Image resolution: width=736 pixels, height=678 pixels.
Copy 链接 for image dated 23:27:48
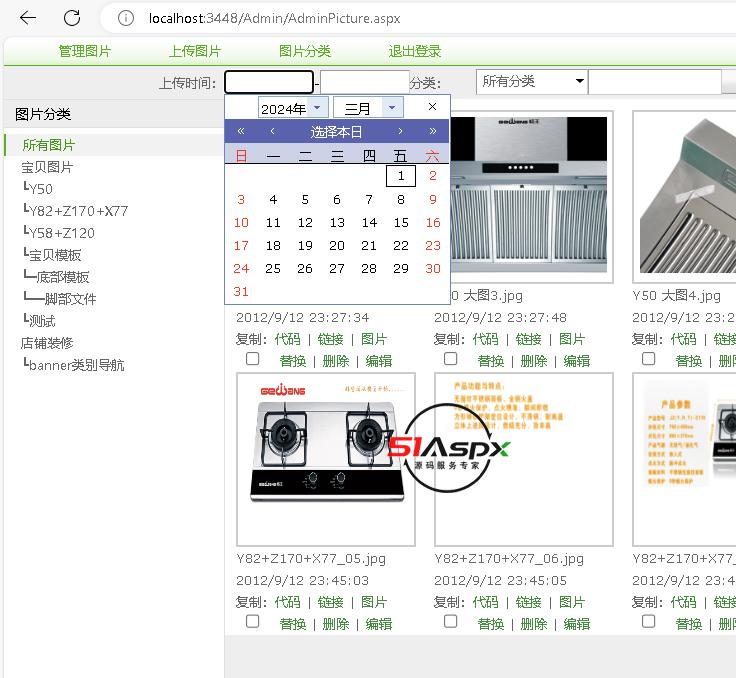[x=528, y=339]
